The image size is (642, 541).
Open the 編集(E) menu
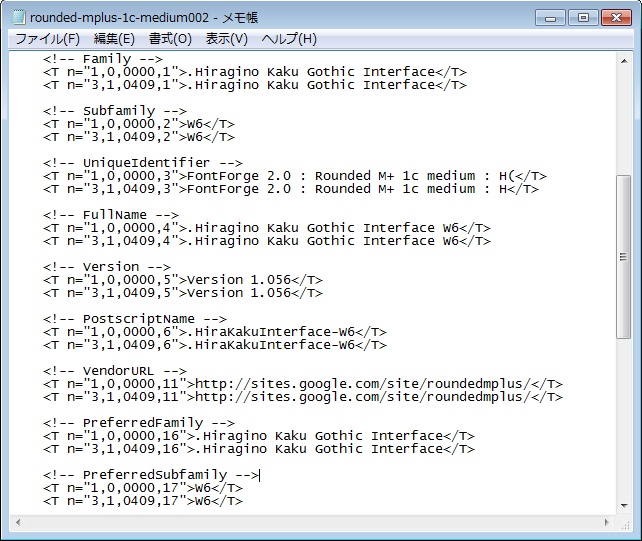pos(114,39)
